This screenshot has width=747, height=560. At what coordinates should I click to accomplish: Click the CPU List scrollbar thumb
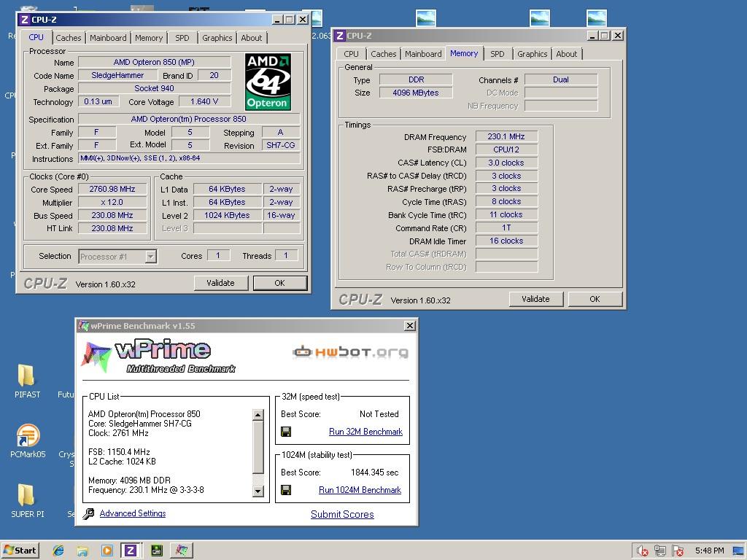[x=258, y=448]
